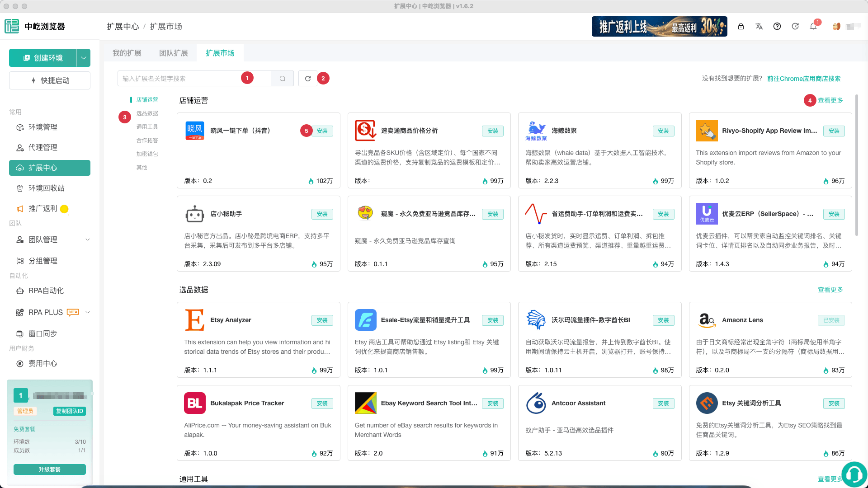Image resolution: width=868 pixels, height=488 pixels.
Task: Install the 晓风一键下单 extension
Action: coord(322,131)
